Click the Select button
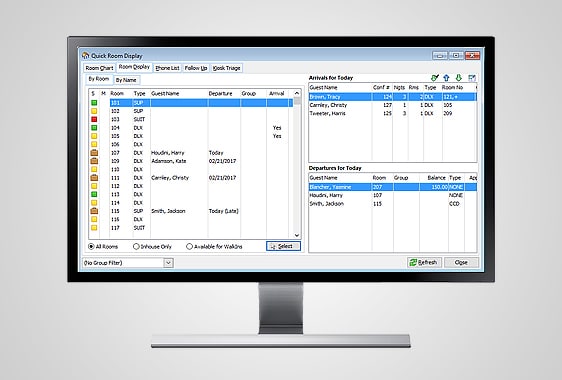 [x=283, y=246]
